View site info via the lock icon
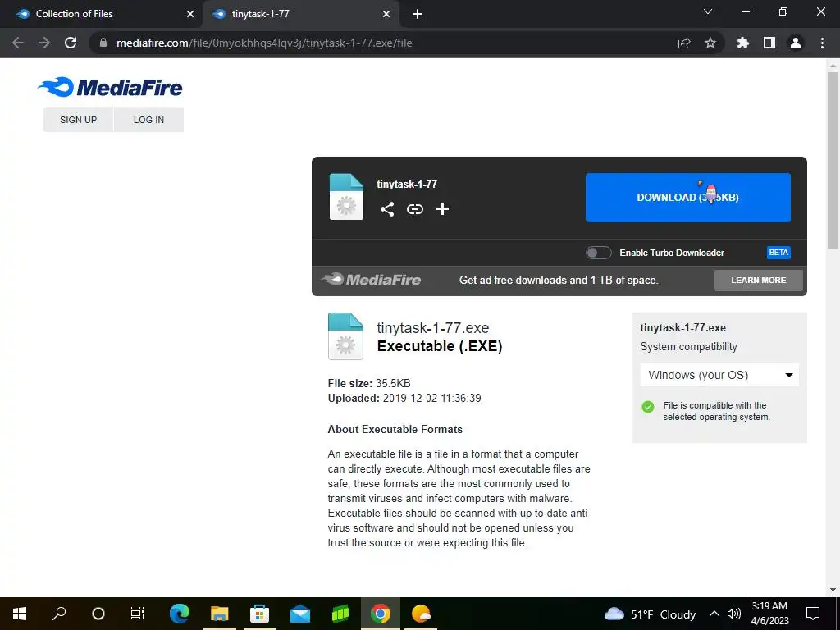The width and height of the screenshot is (840, 630). point(103,43)
